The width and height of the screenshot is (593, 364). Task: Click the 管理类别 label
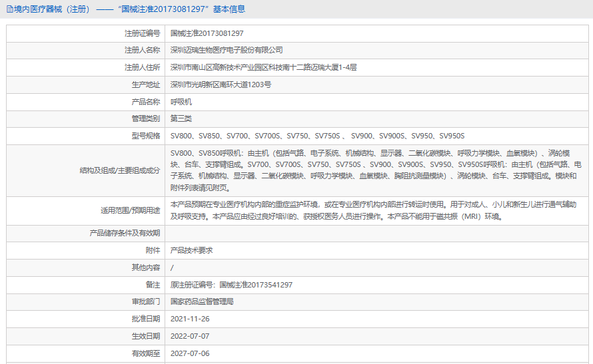pyautogui.click(x=146, y=118)
